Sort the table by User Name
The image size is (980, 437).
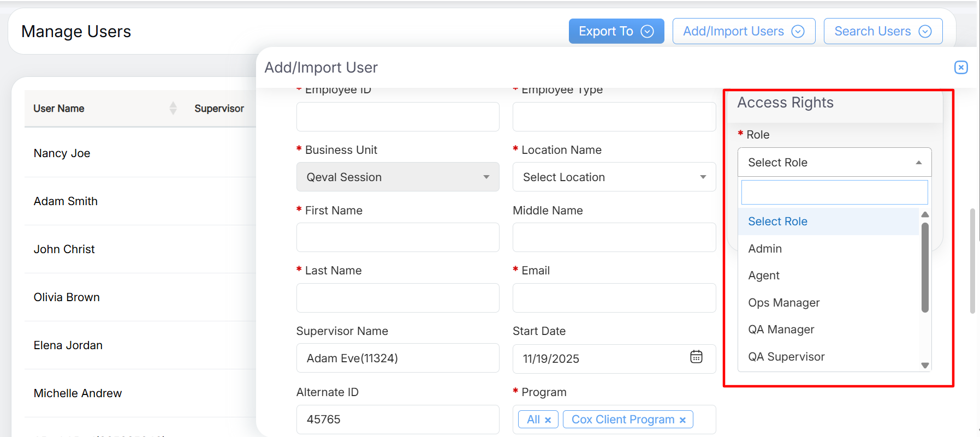[173, 109]
